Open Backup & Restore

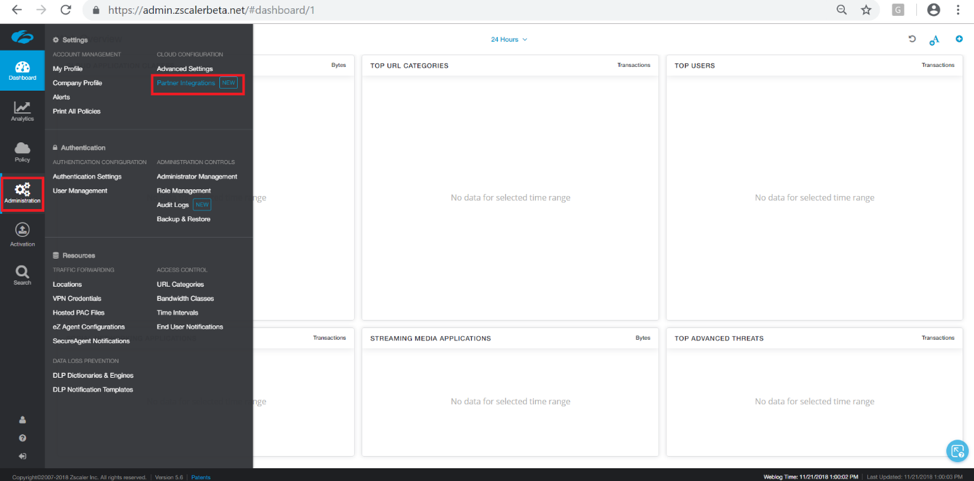tap(183, 219)
